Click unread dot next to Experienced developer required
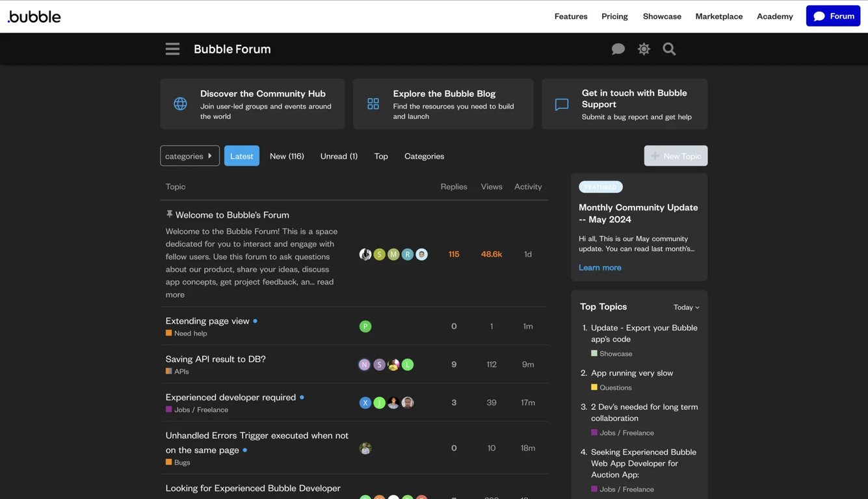This screenshot has height=499, width=868. (x=302, y=397)
